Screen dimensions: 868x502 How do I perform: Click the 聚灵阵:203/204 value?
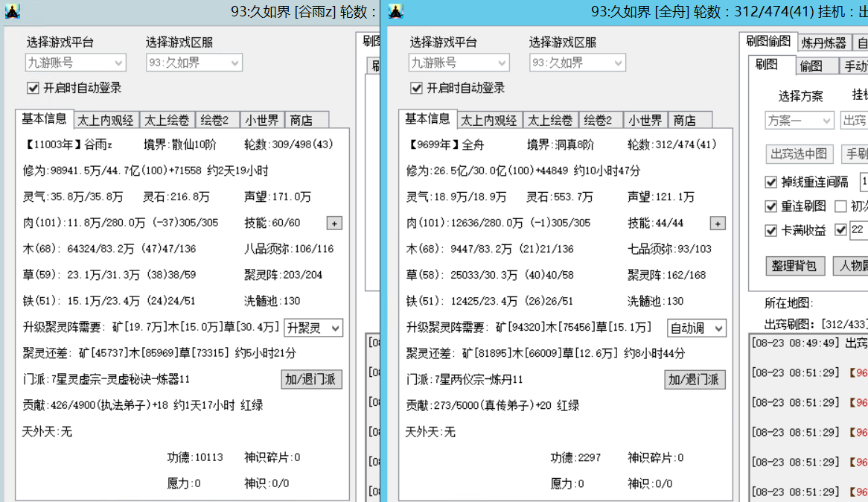coord(283,275)
